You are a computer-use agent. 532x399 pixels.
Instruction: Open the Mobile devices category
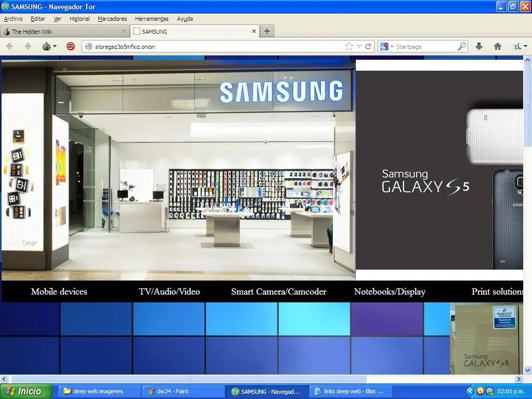[59, 291]
